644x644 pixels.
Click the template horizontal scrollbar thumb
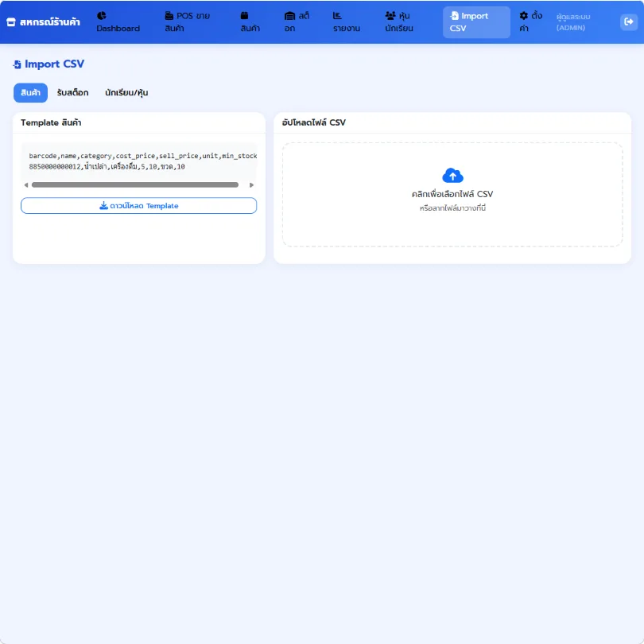(x=135, y=184)
